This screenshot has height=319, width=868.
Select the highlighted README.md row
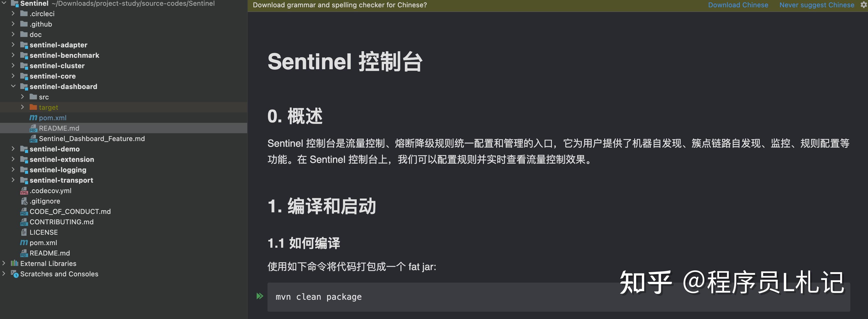[x=59, y=128]
